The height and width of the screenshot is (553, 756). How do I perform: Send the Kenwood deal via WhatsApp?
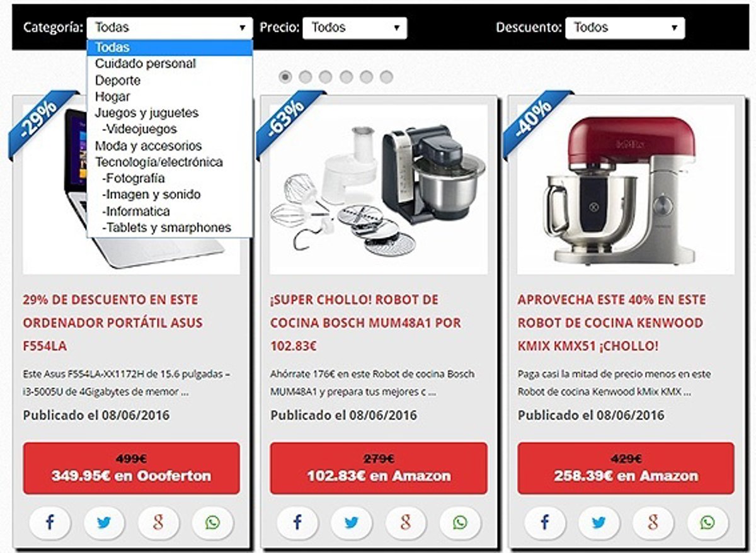(707, 522)
